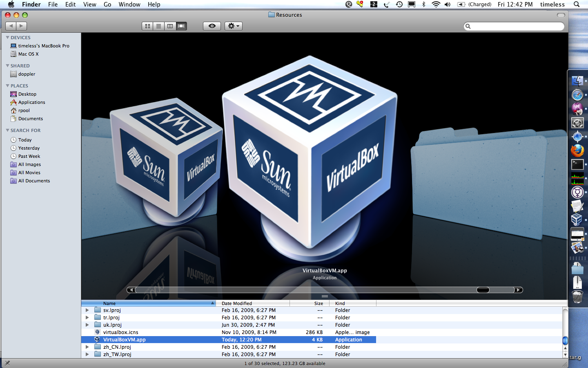This screenshot has width=588, height=368.
Task: Click the Quick Look eye button
Action: coord(212,26)
